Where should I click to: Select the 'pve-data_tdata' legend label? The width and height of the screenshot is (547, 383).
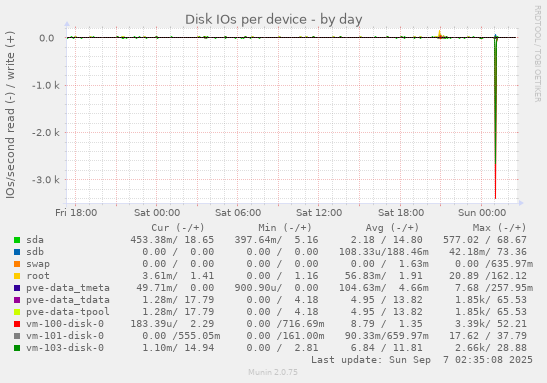coord(68,300)
